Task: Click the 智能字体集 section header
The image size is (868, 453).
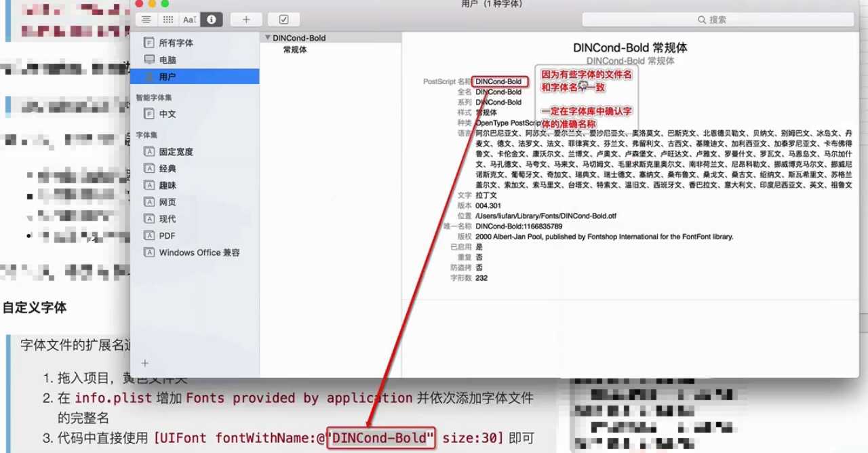Action: click(154, 98)
